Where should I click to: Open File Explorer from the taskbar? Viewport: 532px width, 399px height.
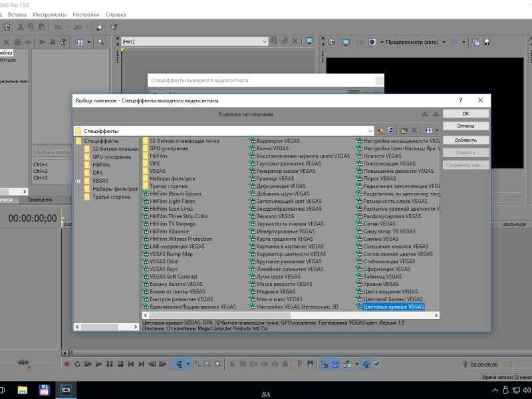23,390
